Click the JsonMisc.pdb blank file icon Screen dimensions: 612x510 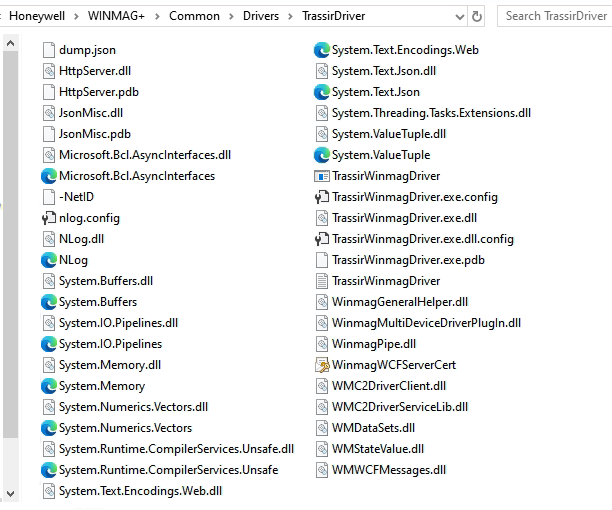(x=49, y=134)
